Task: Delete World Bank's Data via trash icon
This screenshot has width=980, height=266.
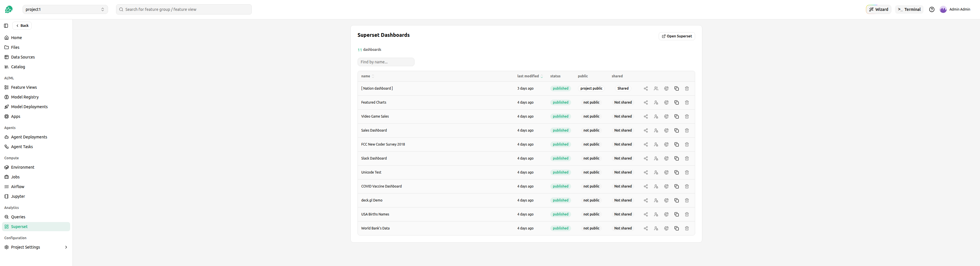Action: point(687,229)
